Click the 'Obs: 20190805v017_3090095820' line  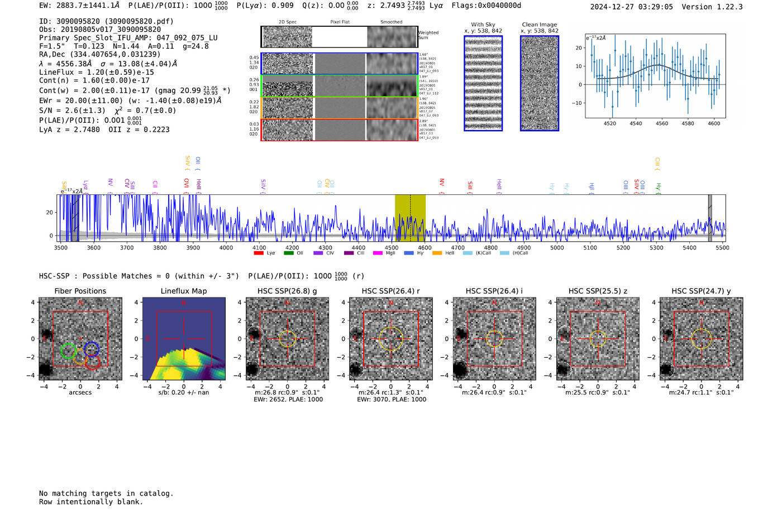(x=100, y=30)
